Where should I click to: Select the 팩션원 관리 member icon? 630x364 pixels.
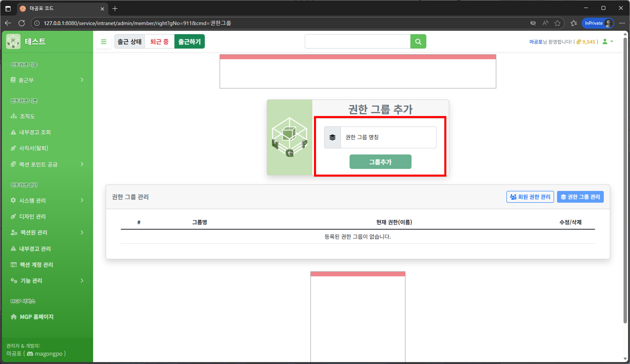click(x=13, y=232)
